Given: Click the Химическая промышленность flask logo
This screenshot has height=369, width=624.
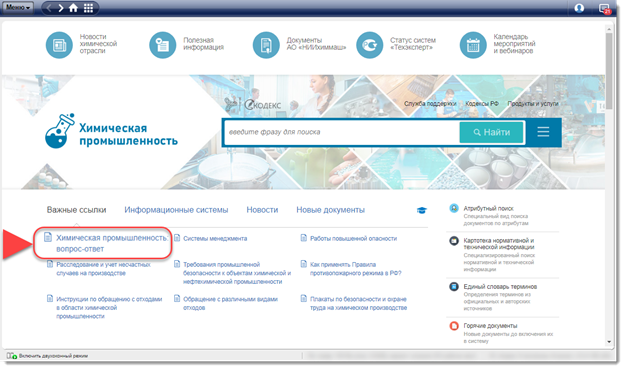Looking at the screenshot, I should coord(60,131).
